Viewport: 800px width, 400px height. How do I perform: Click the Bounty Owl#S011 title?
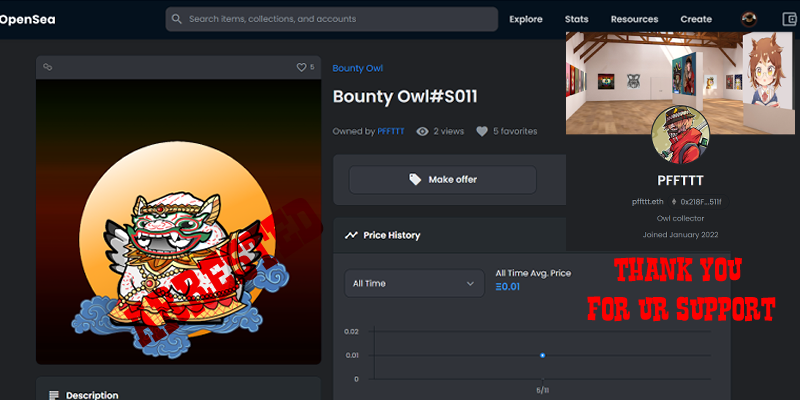pos(405,97)
